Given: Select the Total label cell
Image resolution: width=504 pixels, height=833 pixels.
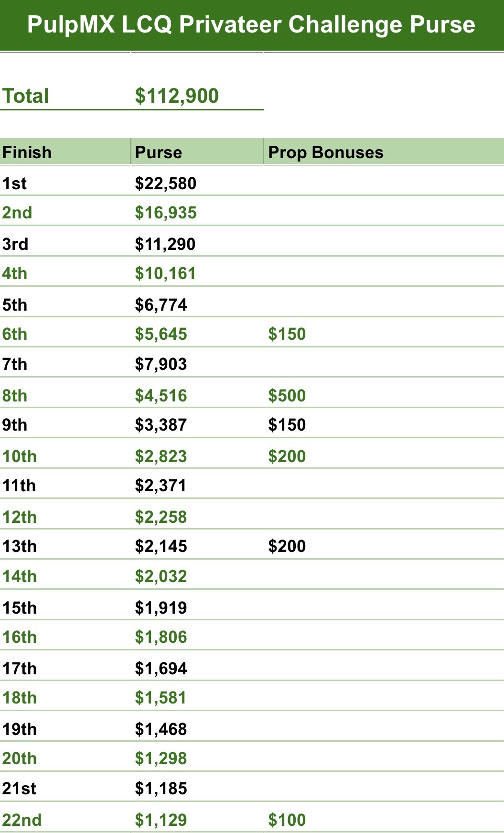Looking at the screenshot, I should coord(26,96).
